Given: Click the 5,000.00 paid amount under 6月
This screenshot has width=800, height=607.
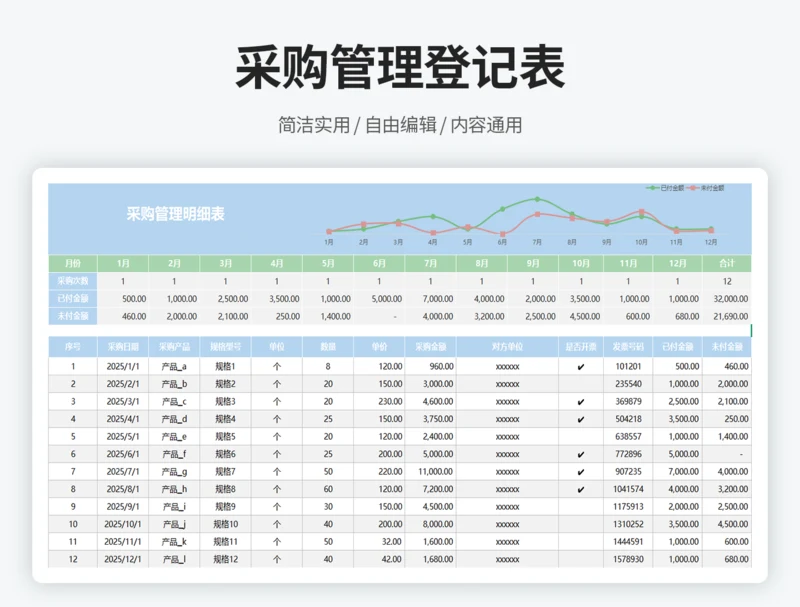Looking at the screenshot, I should (x=379, y=298).
